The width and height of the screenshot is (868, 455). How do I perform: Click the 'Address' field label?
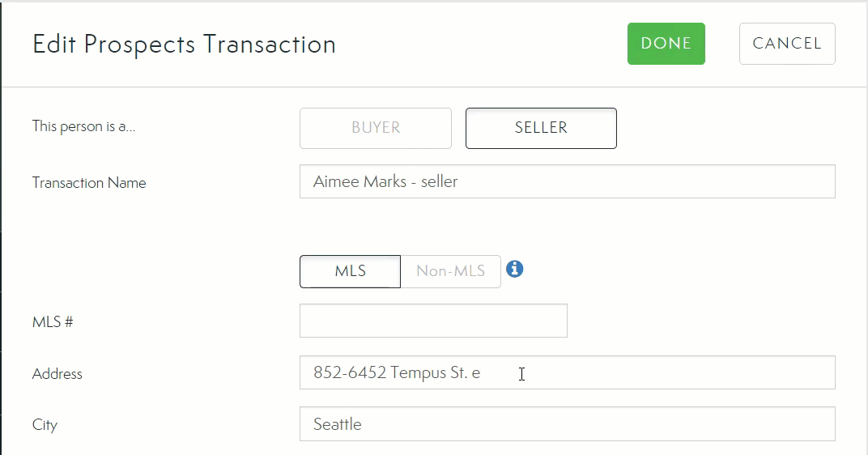click(57, 374)
